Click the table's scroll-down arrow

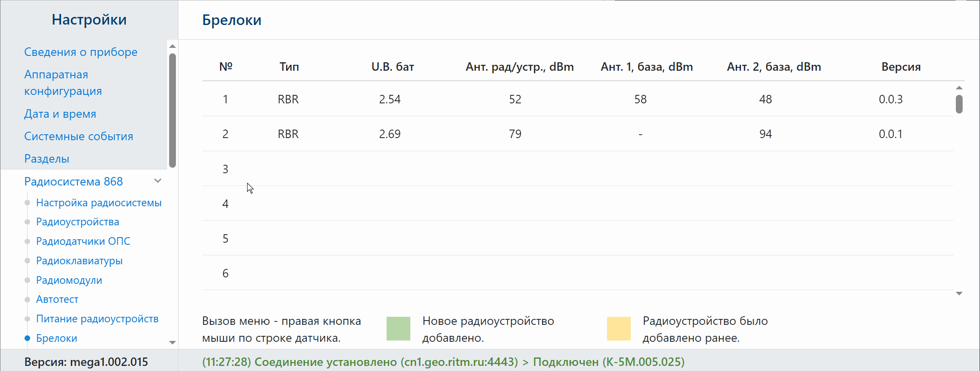click(x=959, y=293)
